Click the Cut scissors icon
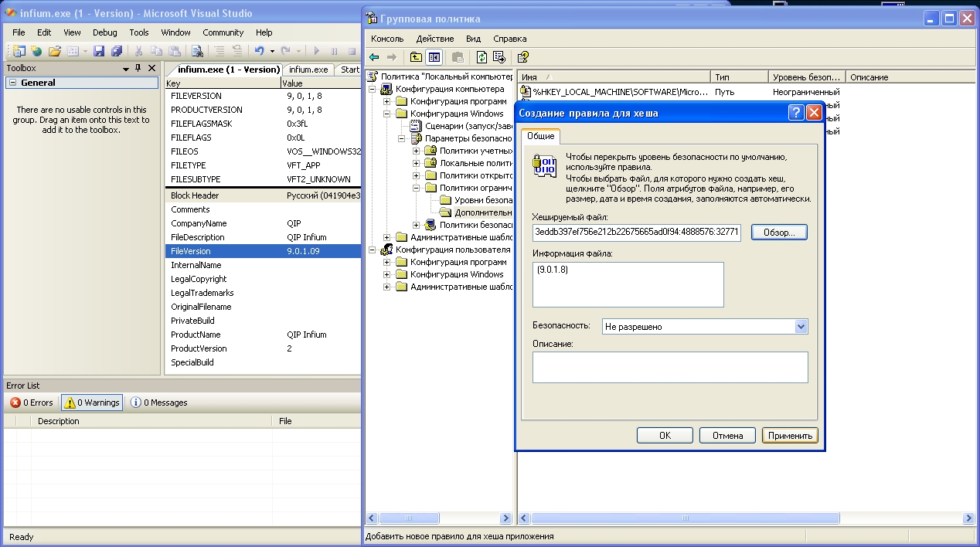Image resolution: width=980 pixels, height=547 pixels. (x=139, y=51)
